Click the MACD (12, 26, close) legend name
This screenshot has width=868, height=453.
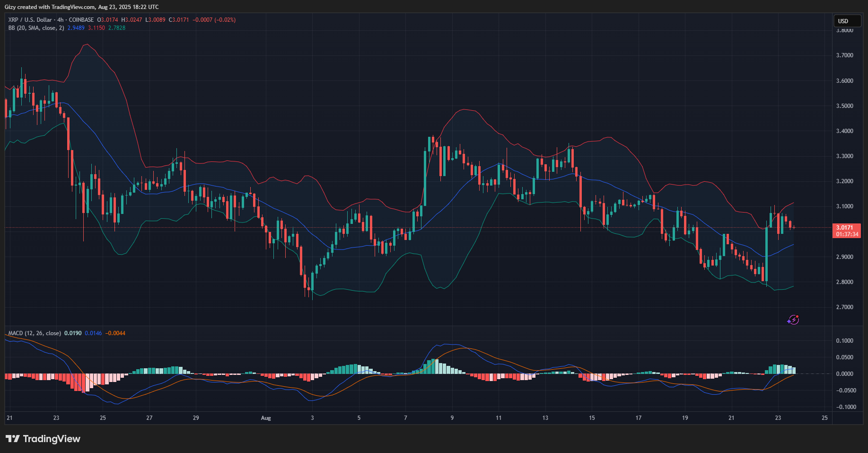click(35, 333)
